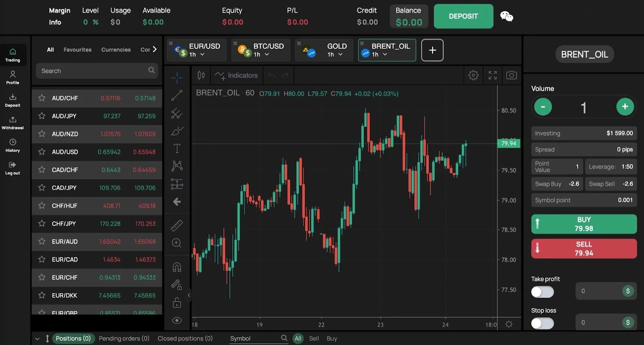This screenshot has height=345, width=644.
Task: Select the position forecast tool
Action: coord(177,184)
